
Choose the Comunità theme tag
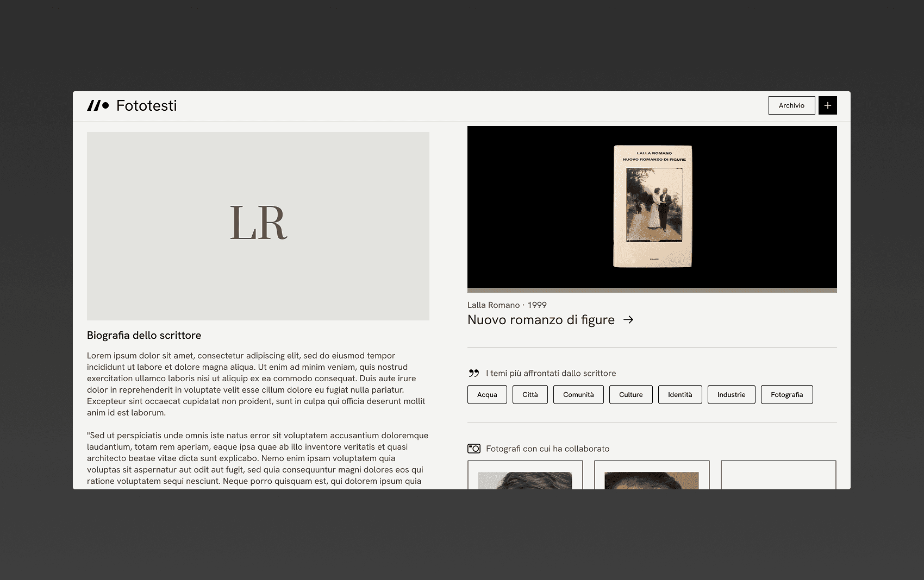(x=578, y=395)
